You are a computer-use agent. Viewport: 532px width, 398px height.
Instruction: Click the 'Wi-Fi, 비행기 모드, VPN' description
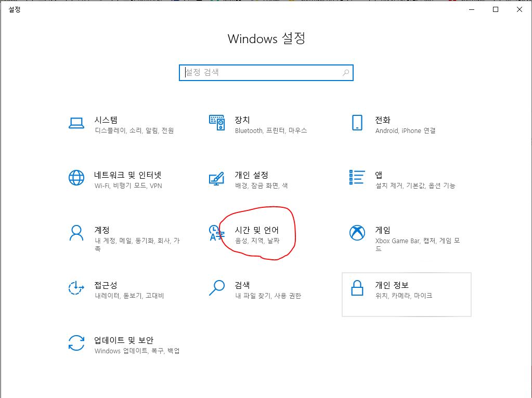128,186
